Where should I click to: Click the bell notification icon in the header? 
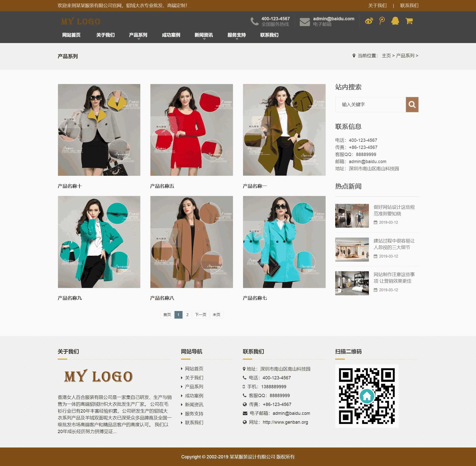395,21
